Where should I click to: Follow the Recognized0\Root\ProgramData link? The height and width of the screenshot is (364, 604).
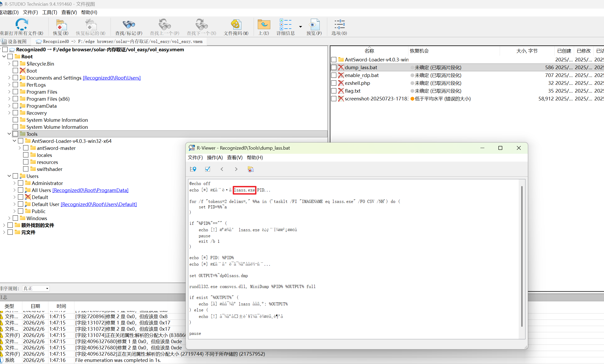pyautogui.click(x=90, y=190)
